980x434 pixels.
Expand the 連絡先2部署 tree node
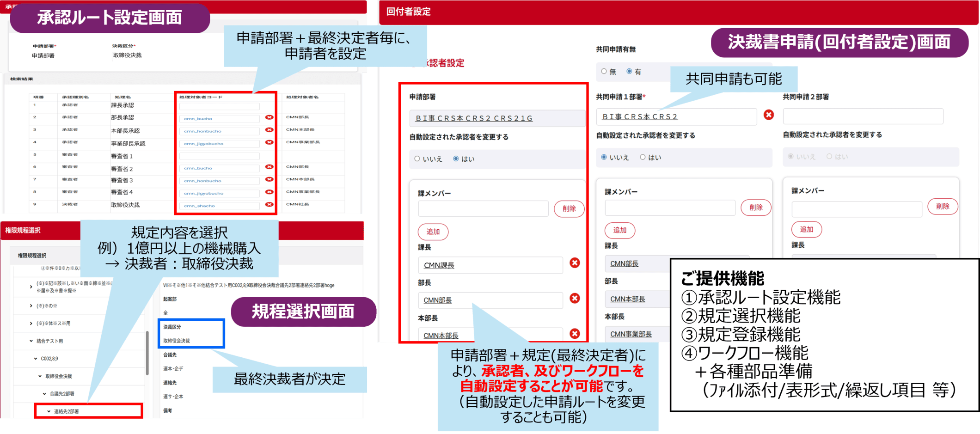pyautogui.click(x=49, y=411)
